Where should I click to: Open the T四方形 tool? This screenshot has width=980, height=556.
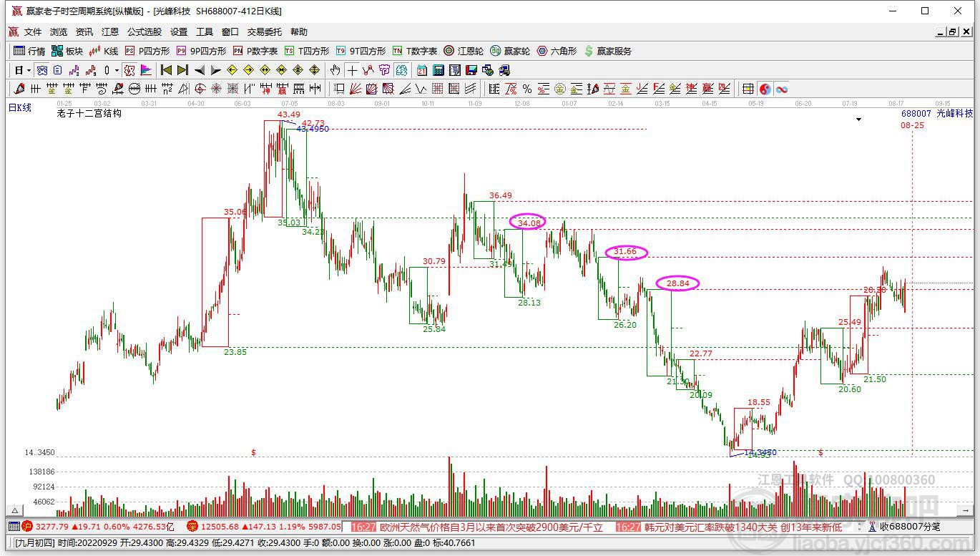(x=307, y=51)
